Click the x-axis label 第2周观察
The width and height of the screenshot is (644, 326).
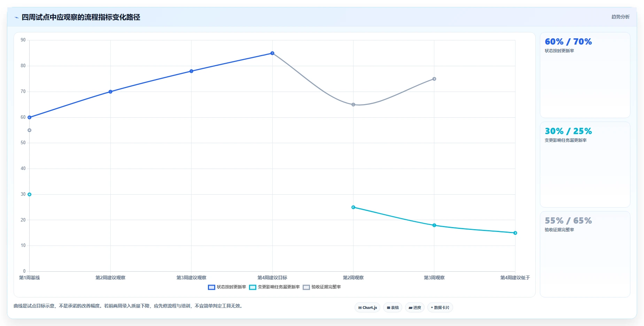(353, 278)
